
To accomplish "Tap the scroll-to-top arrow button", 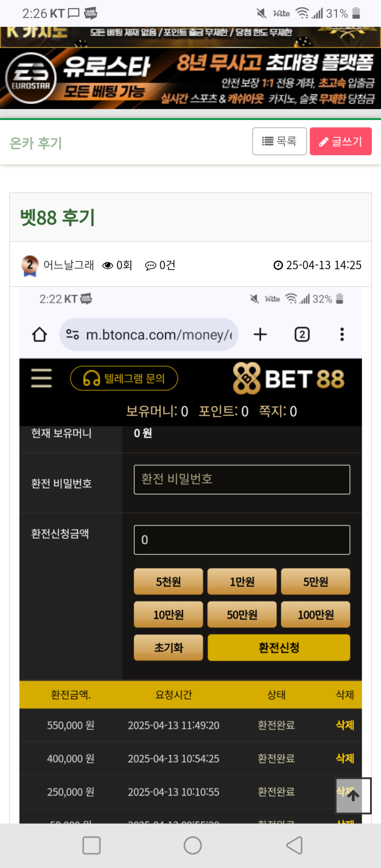I will tap(353, 795).
